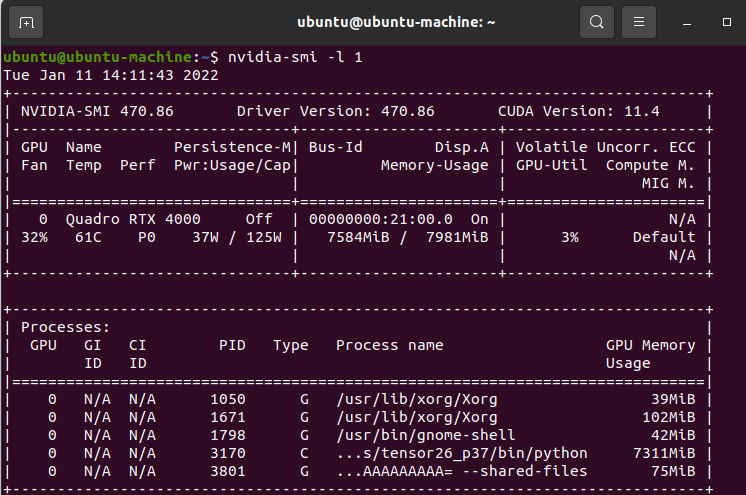Click memory usage 75MiB
The width and height of the screenshot is (746, 495).
(673, 472)
